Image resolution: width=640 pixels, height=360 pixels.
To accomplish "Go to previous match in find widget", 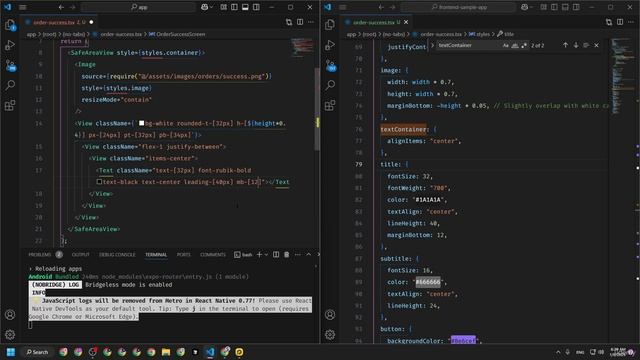I will (x=565, y=45).
